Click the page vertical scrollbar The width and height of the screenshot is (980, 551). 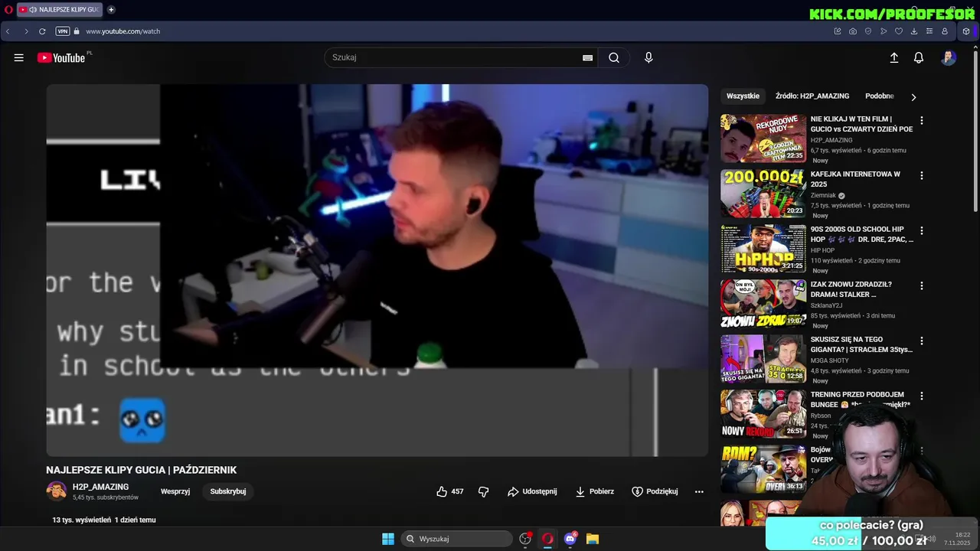point(975,130)
